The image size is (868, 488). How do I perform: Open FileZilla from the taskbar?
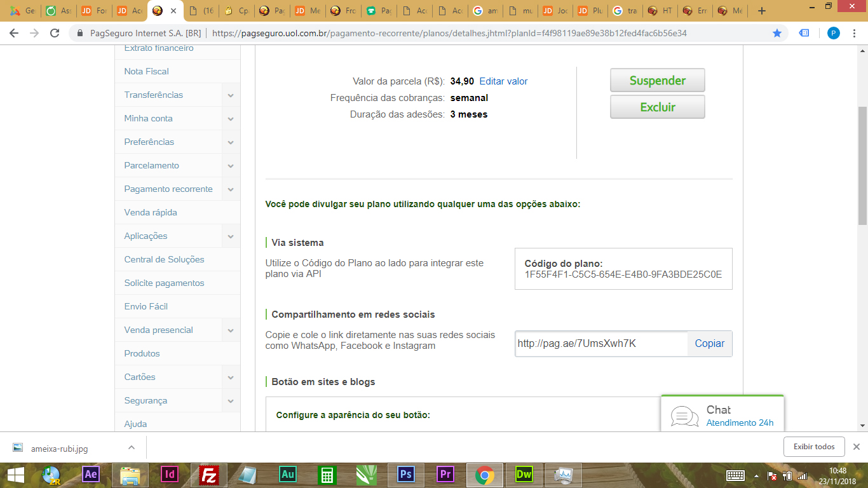[x=208, y=475]
